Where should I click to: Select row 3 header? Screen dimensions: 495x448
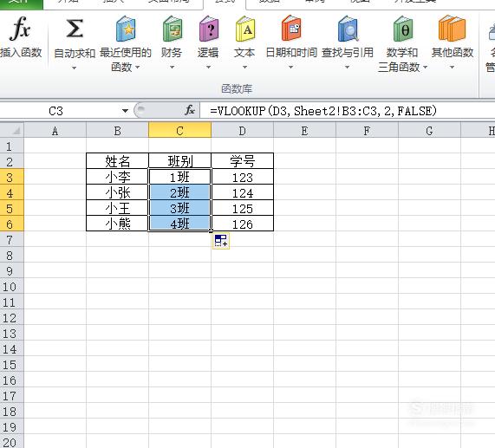coord(11,177)
